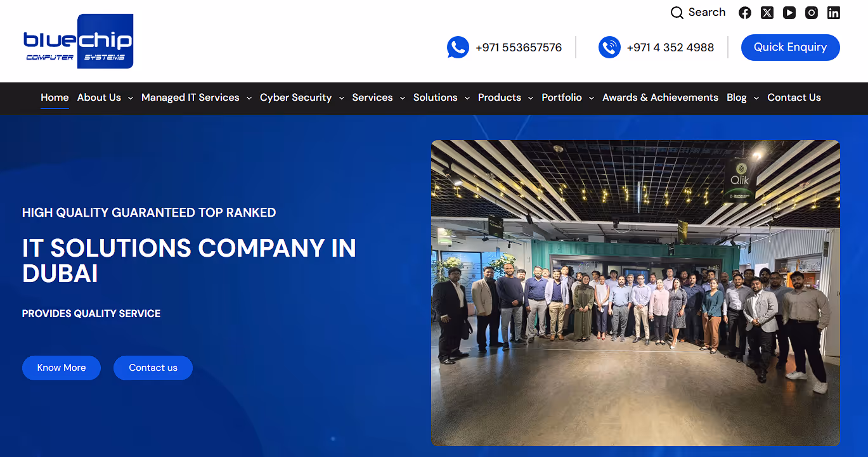Image resolution: width=868 pixels, height=457 pixels.
Task: Open the Instagram social icon
Action: pos(812,13)
